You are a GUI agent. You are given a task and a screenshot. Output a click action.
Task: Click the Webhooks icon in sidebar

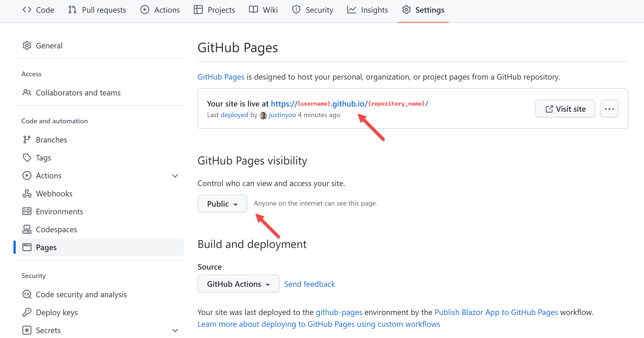pyautogui.click(x=27, y=194)
